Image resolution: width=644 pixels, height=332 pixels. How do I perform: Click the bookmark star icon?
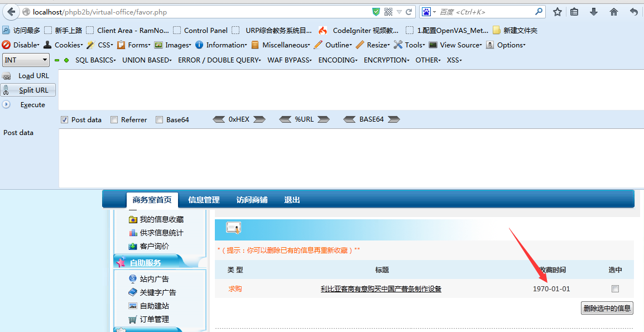(x=557, y=12)
